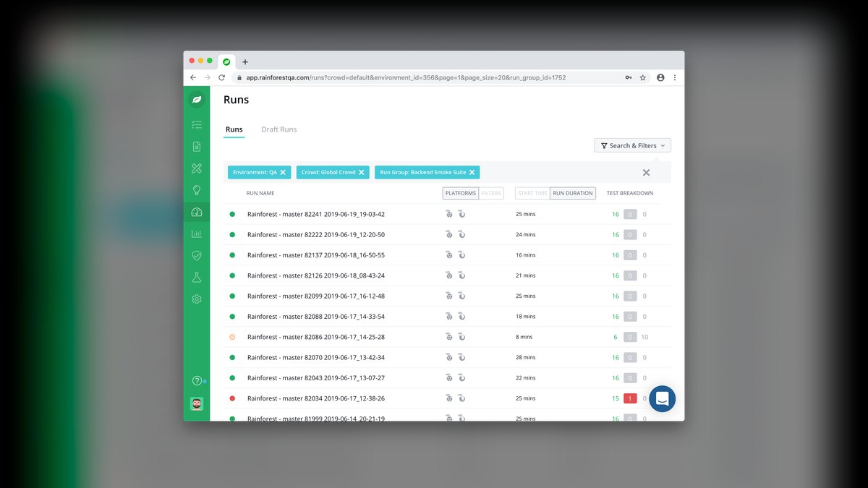The image size is (868, 488).
Task: Open the help question mark icon
Action: coord(196,381)
